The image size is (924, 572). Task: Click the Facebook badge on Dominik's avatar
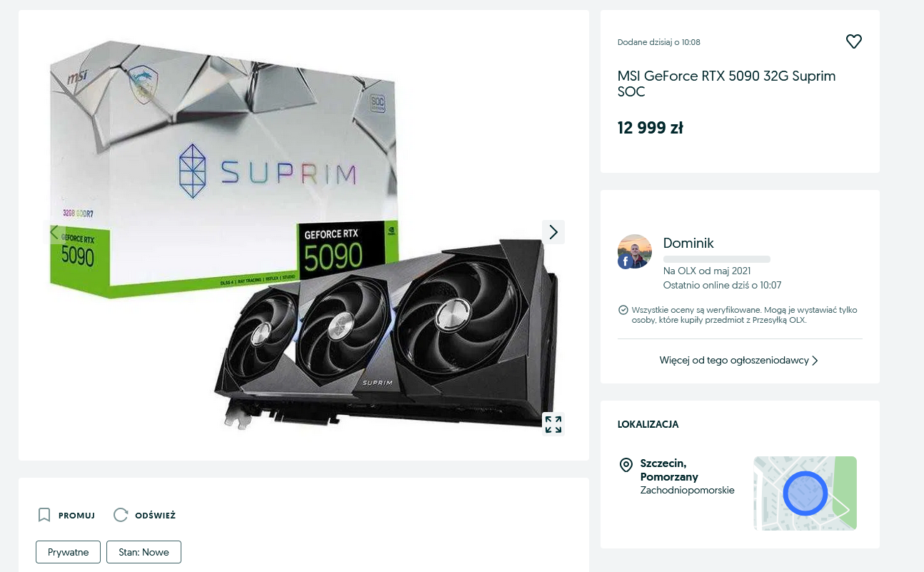coord(625,261)
